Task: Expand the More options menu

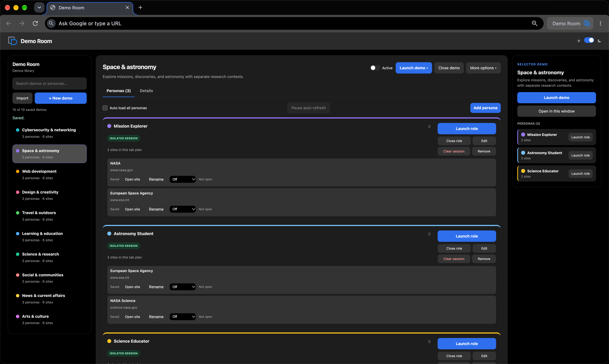Action: click(483, 68)
